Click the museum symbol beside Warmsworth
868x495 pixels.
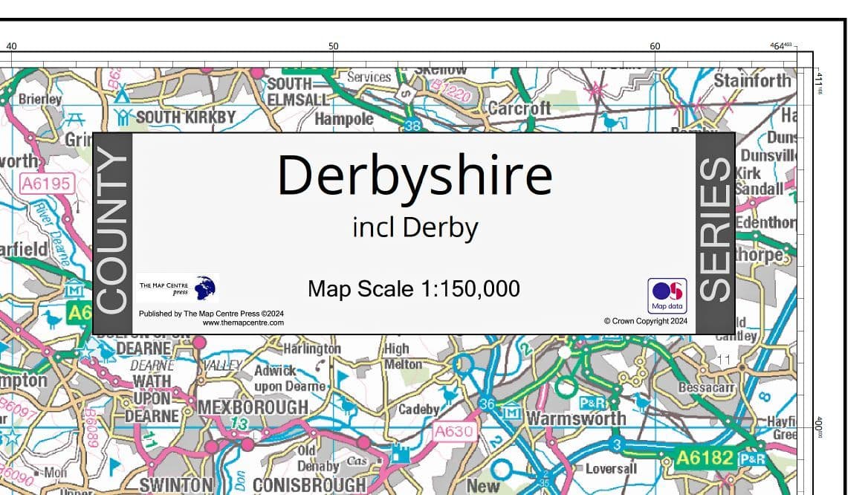click(x=513, y=412)
